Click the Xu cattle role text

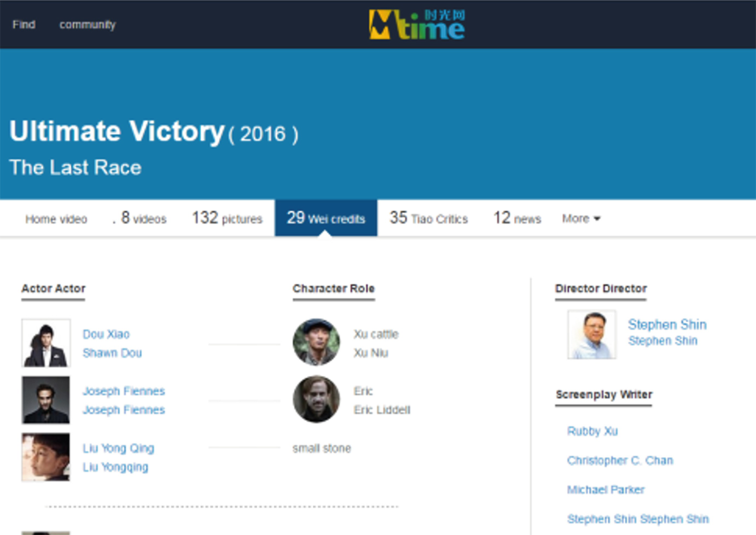pyautogui.click(x=376, y=334)
